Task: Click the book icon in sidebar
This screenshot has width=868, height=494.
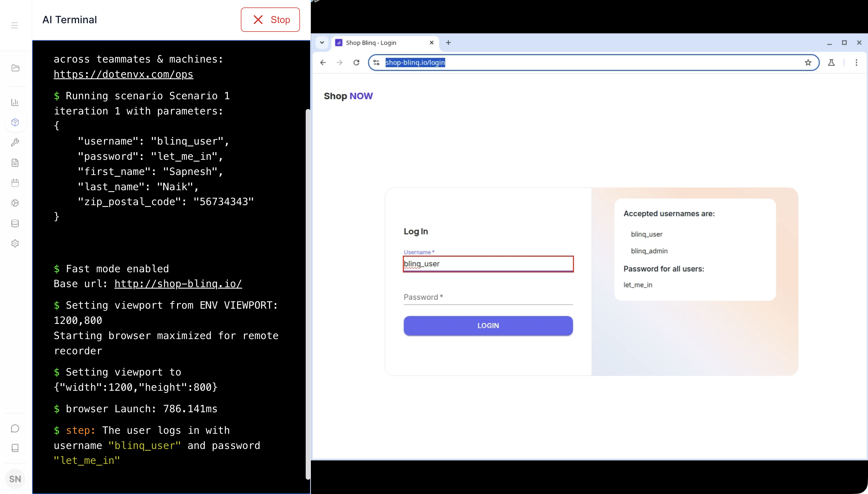Action: pos(15,448)
